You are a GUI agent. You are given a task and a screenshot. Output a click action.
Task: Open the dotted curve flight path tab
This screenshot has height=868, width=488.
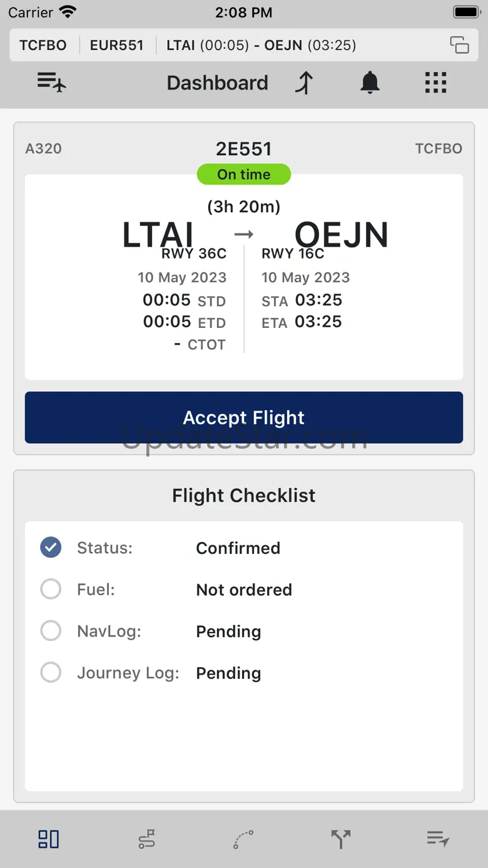pyautogui.click(x=243, y=839)
